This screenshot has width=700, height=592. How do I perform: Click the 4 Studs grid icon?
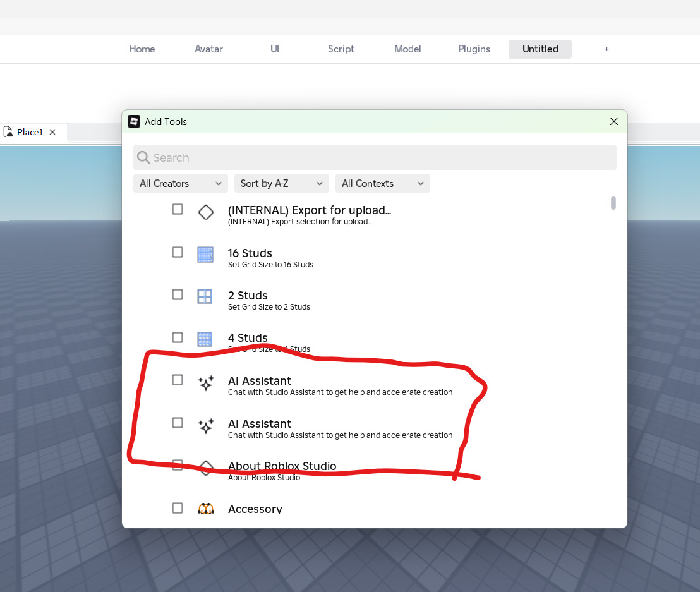(x=205, y=339)
